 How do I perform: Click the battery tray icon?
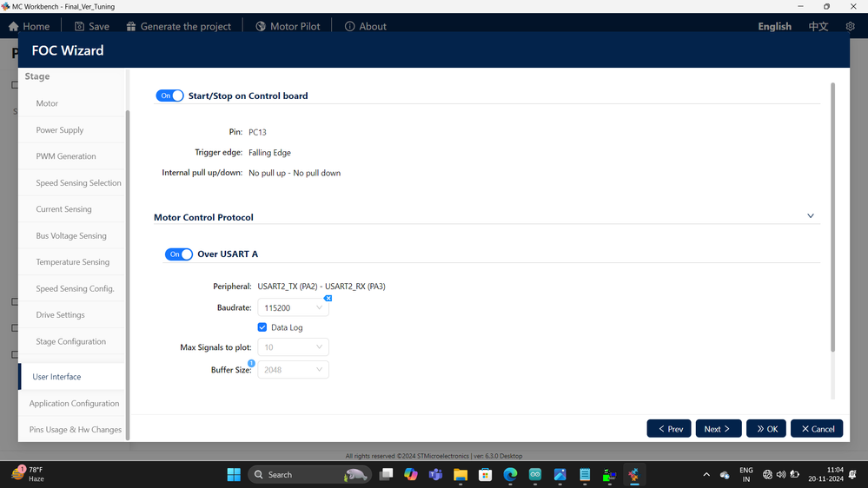pyautogui.click(x=794, y=475)
